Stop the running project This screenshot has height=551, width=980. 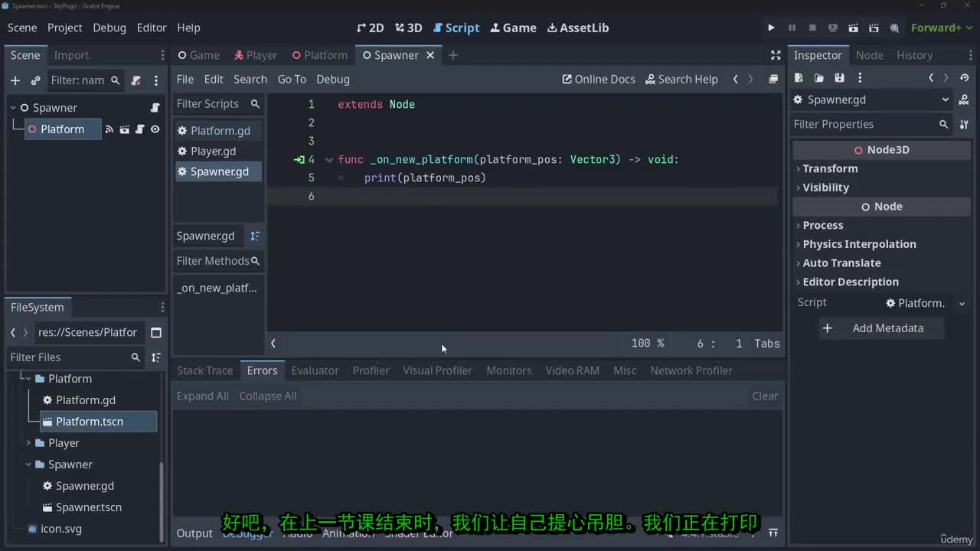(x=812, y=28)
